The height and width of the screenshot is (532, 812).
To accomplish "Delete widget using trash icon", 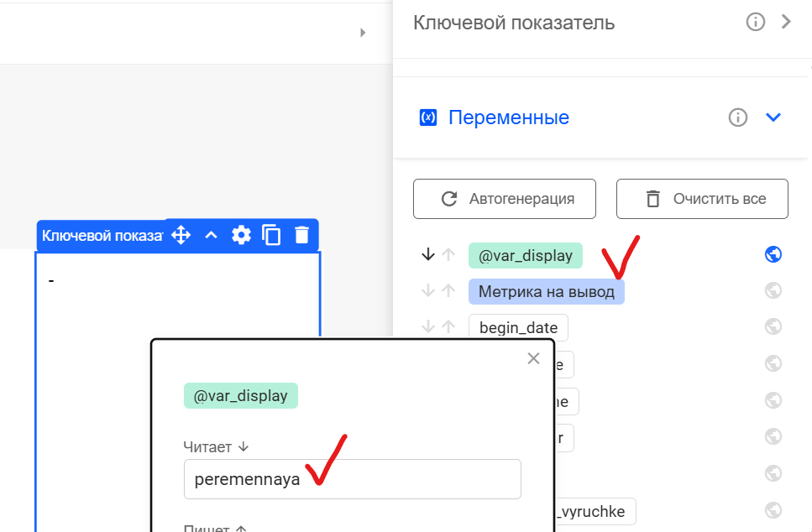I will tap(302, 235).
